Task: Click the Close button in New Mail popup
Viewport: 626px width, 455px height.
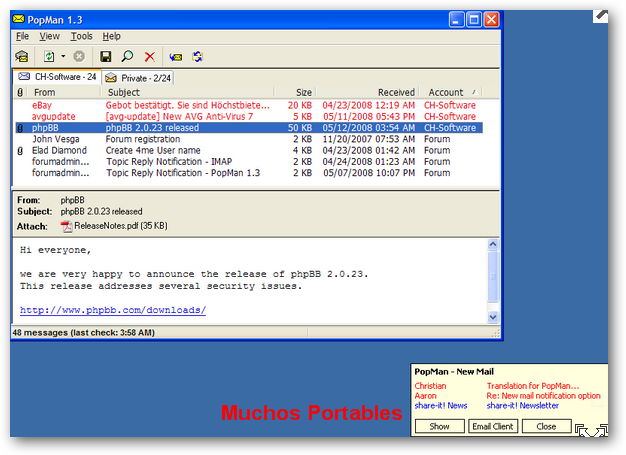Action: pyautogui.click(x=546, y=426)
